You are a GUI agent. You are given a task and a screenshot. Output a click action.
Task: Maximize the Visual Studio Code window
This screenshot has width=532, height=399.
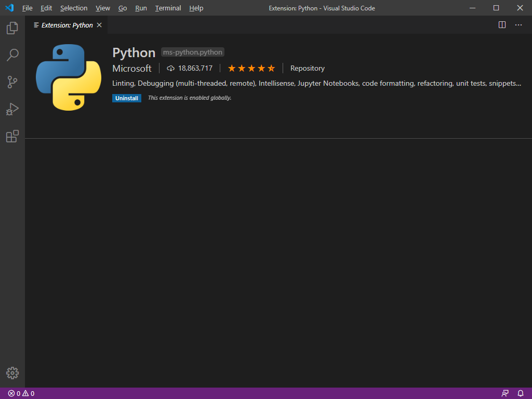point(496,8)
